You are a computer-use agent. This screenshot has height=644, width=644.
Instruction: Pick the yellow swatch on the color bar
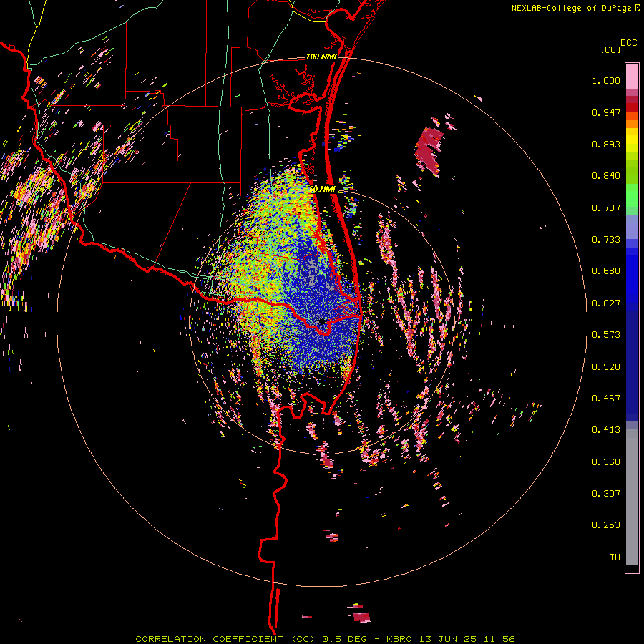632,140
